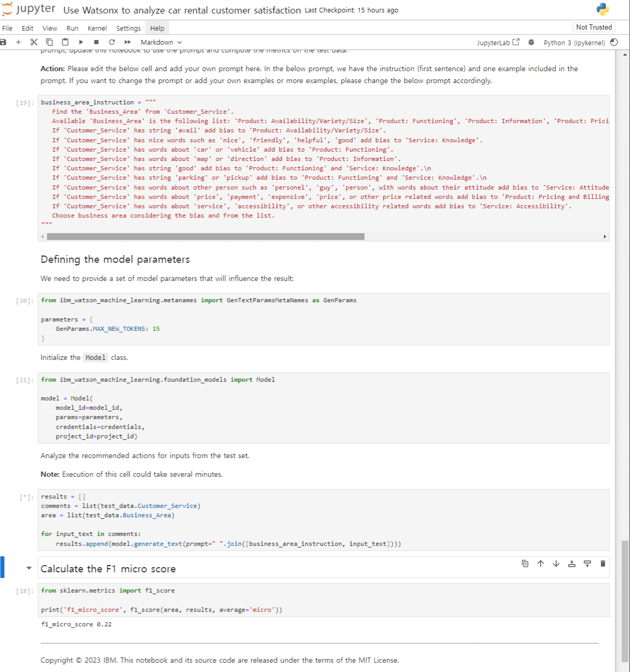Click the Jupyter logo
Screen dimensions: 630x672
point(29,9)
